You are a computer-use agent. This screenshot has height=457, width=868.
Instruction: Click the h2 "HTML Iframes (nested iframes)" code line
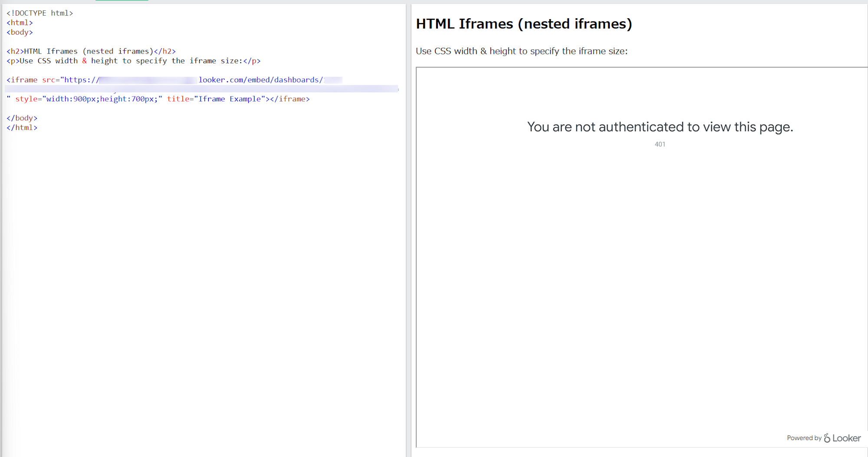click(x=91, y=51)
